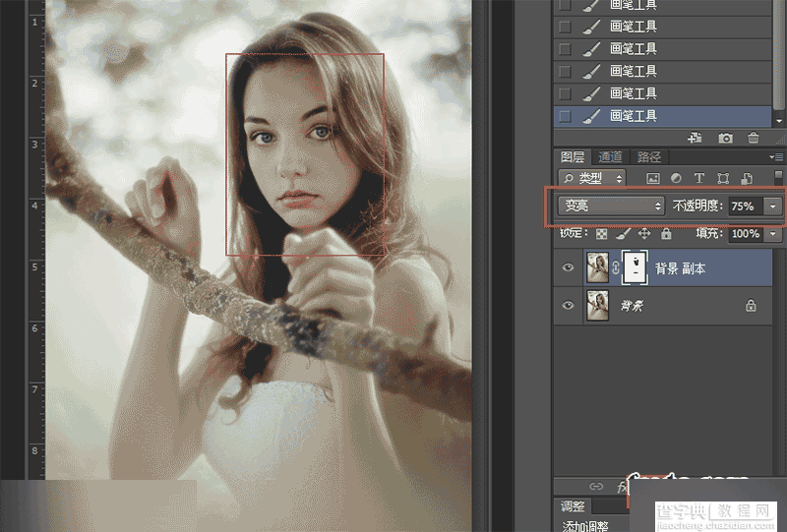Screen dimensions: 787x532
Task: Delete current history state with trash icon
Action: [753, 138]
